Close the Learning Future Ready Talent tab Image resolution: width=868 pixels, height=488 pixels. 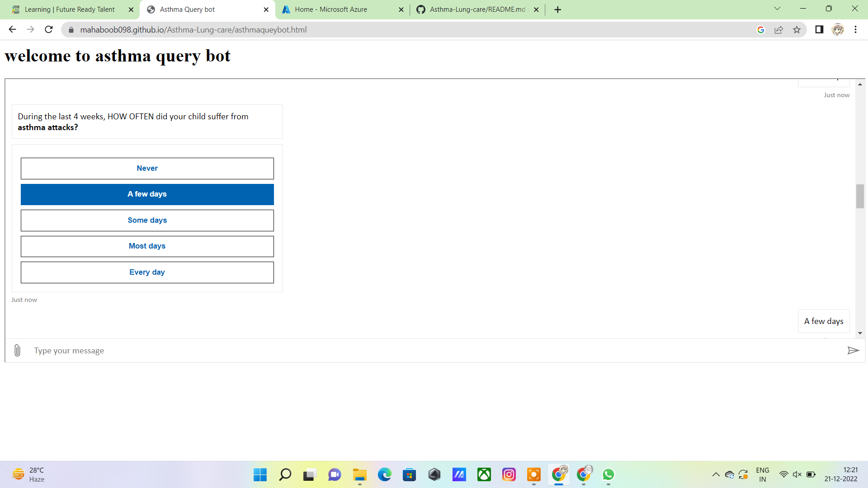point(131,9)
